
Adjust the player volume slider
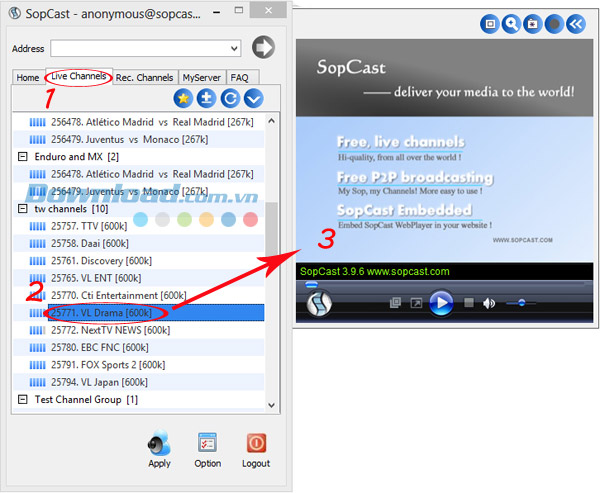click(521, 303)
